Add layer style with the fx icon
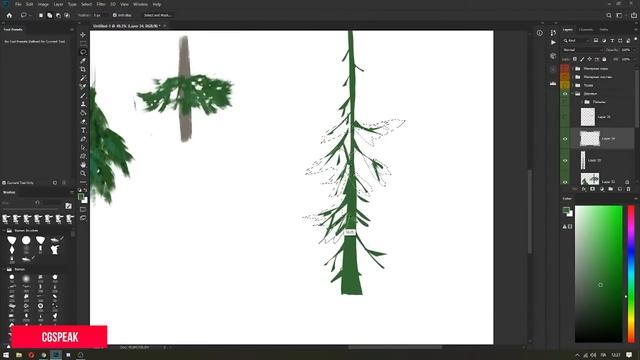 (584, 189)
